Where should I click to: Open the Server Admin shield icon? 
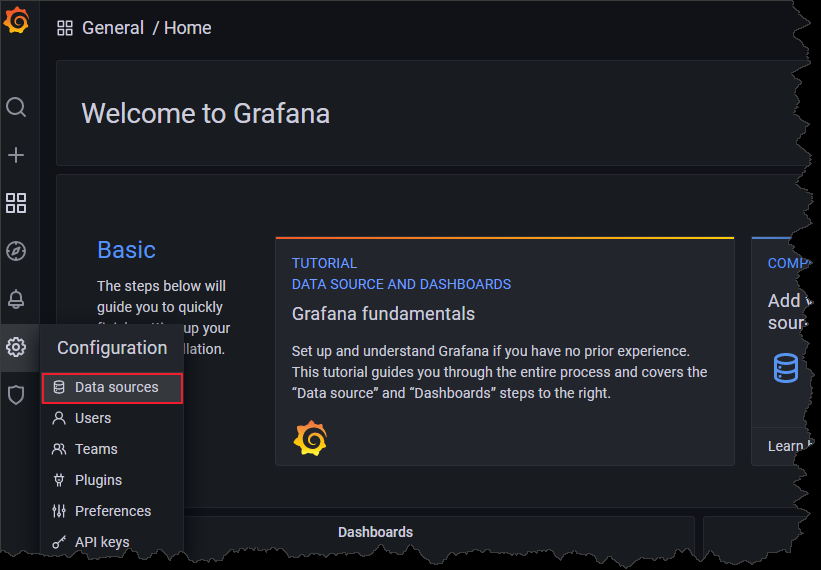[x=16, y=395]
